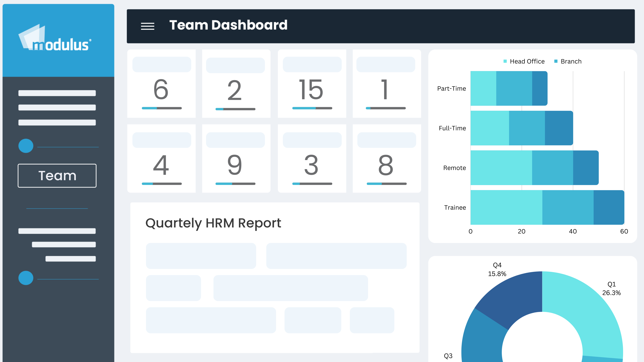644x362 pixels.
Task: Click the Part-Time axis label
Action: pyautogui.click(x=452, y=89)
